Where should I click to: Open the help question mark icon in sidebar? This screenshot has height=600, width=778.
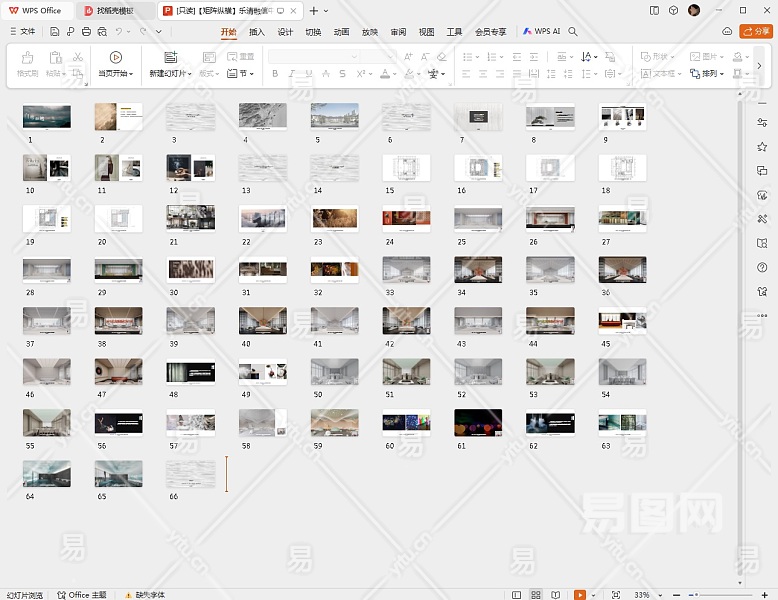[762, 266]
